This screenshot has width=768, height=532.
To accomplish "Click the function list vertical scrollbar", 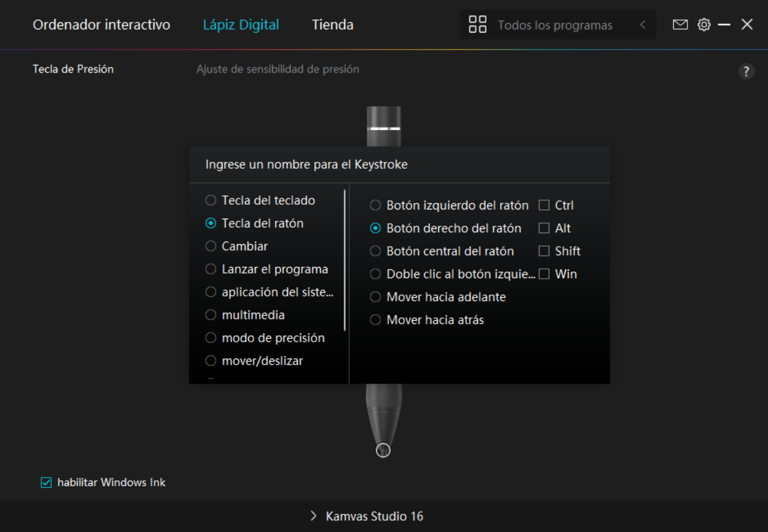I will (345, 260).
